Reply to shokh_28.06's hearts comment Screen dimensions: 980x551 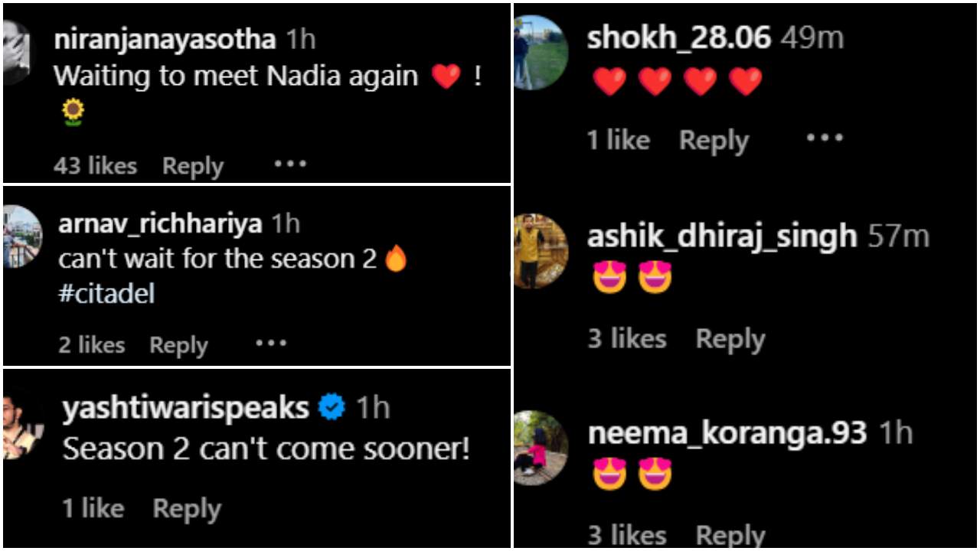(x=714, y=141)
